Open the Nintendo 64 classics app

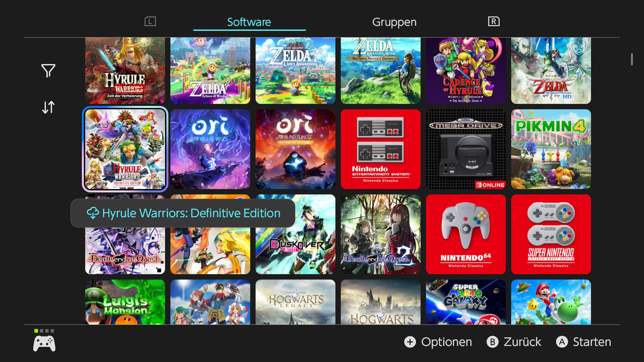(466, 234)
